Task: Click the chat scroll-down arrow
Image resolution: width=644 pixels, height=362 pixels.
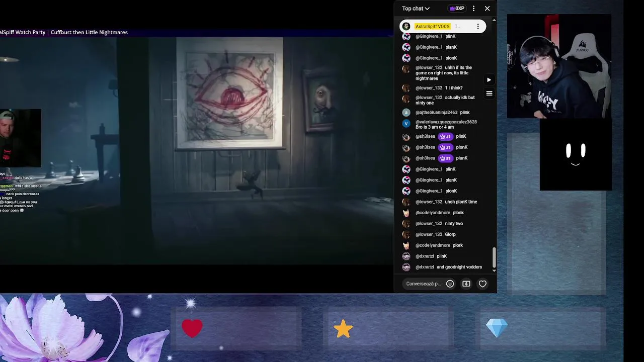Action: 494,271
